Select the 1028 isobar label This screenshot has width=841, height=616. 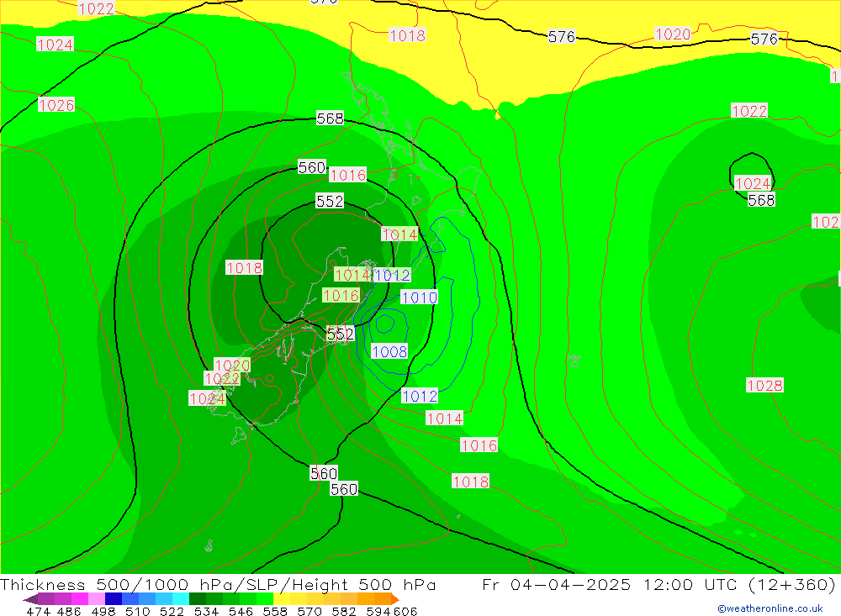click(764, 385)
